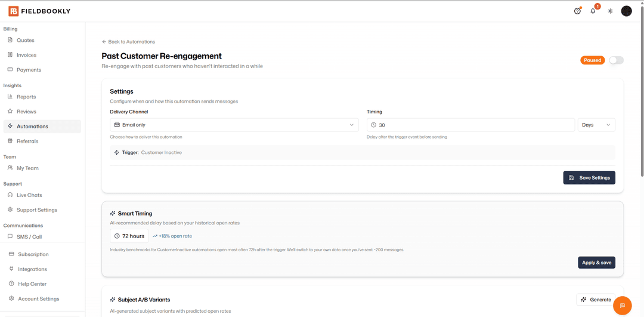644x317 pixels.
Task: Click Save Settings button
Action: click(589, 178)
